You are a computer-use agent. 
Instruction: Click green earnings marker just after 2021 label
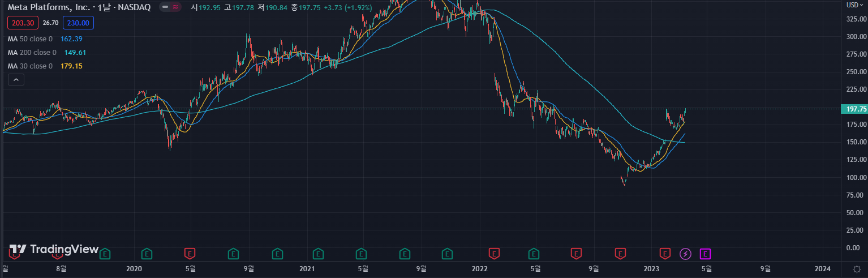319,253
